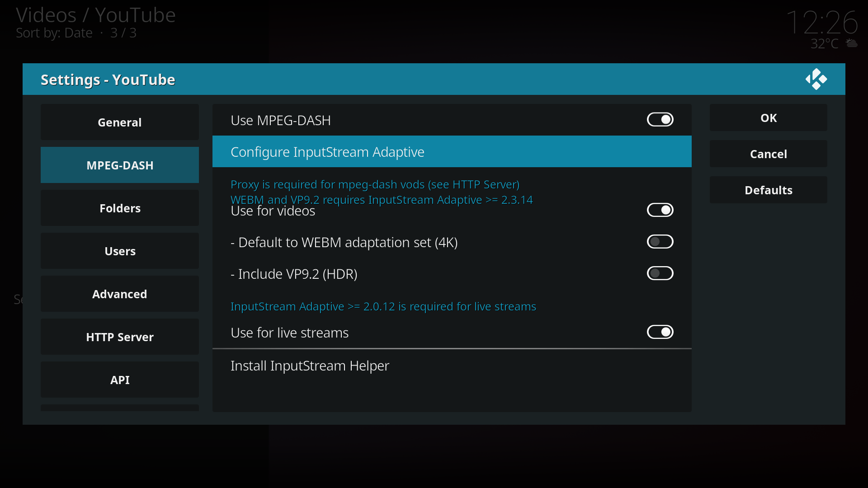Click the Kodi logo icon in dialog header
This screenshot has width=868, height=488.
click(816, 79)
